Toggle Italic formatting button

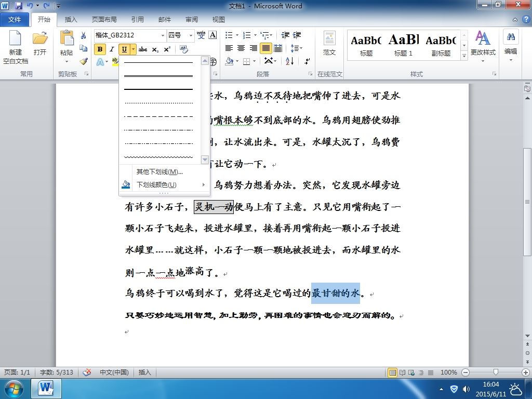[112, 49]
